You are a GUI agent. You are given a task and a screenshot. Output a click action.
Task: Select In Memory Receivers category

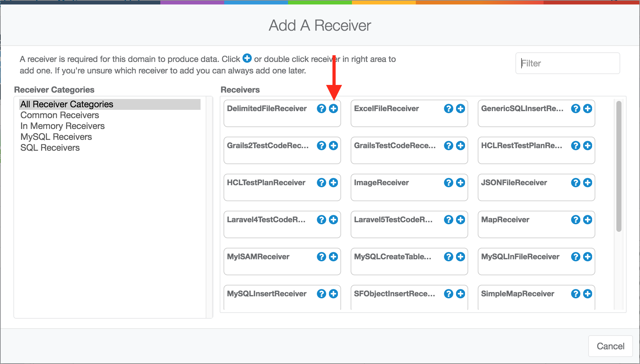tap(63, 126)
